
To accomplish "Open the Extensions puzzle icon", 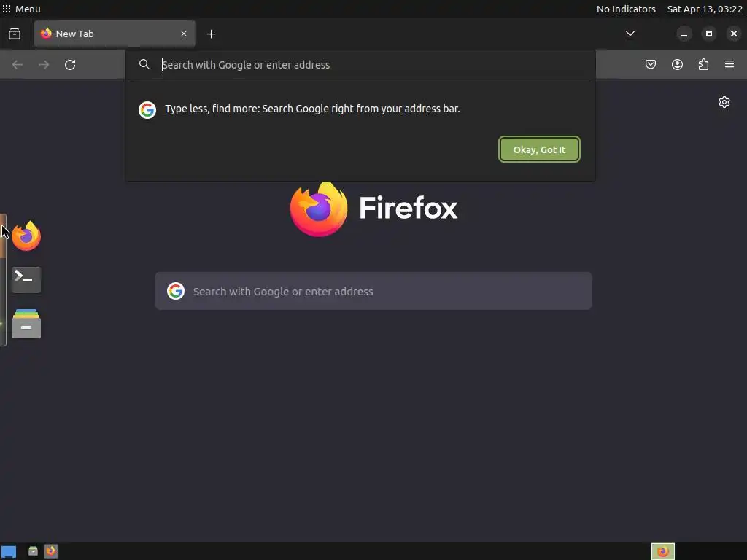I will 704,64.
